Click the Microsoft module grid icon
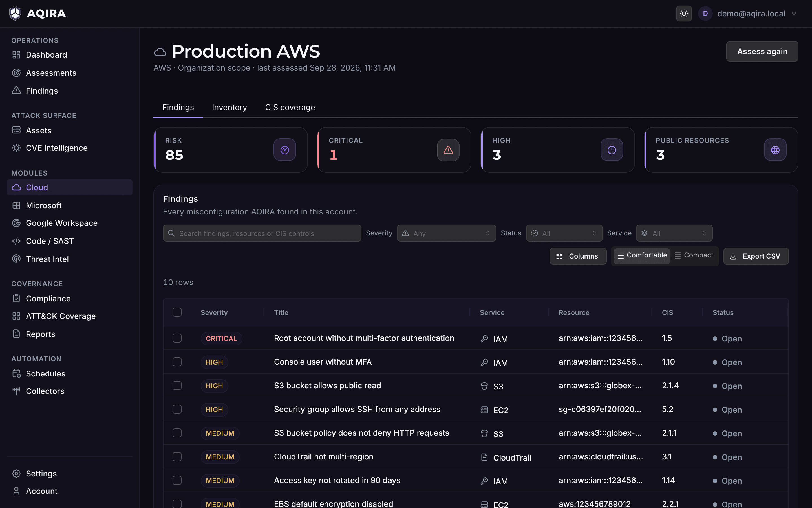Viewport: 812px width, 508px height. pyautogui.click(x=16, y=205)
